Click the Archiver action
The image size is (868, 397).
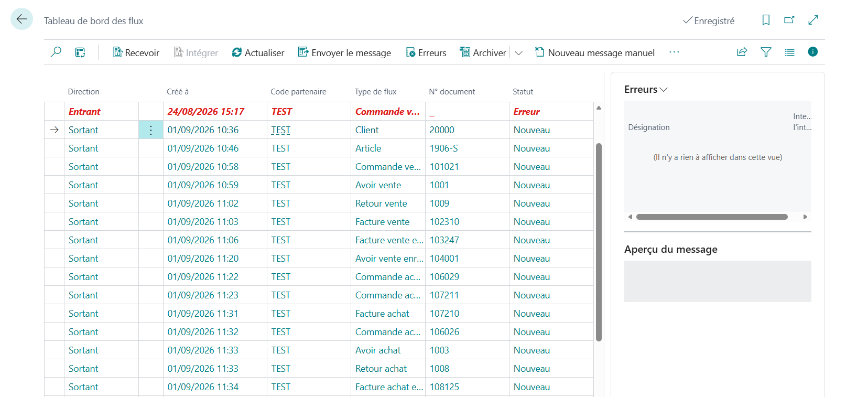[483, 52]
